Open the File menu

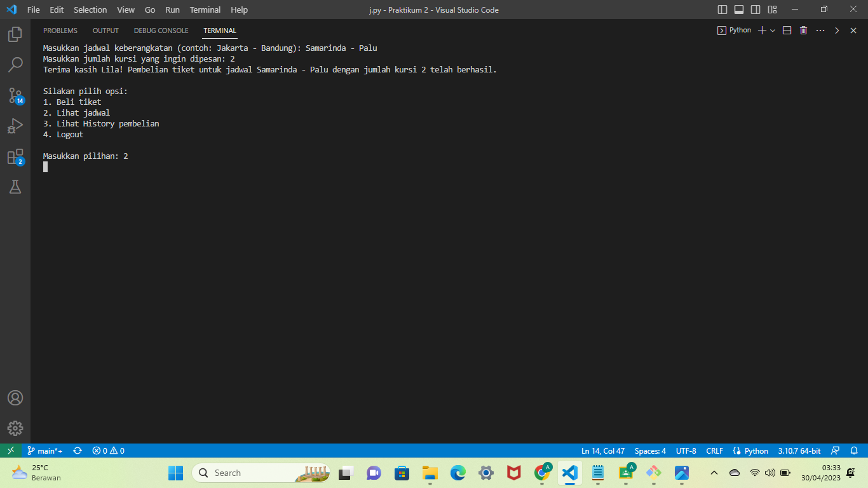[x=34, y=10]
